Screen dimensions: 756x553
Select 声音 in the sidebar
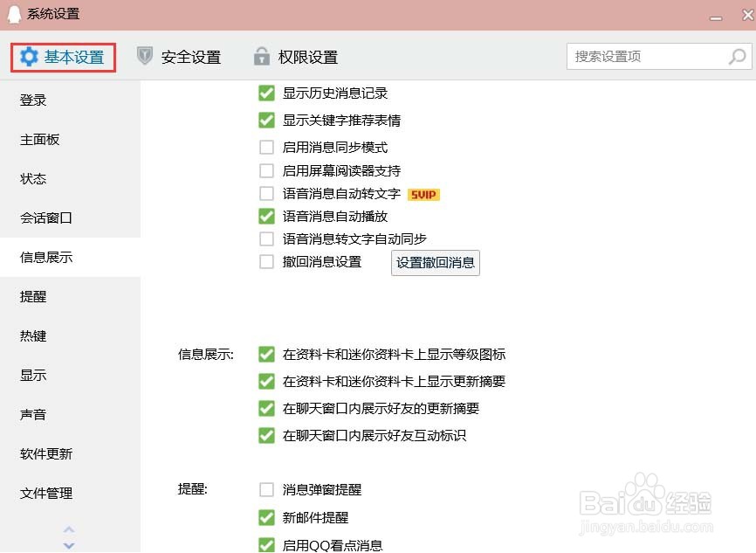point(71,414)
